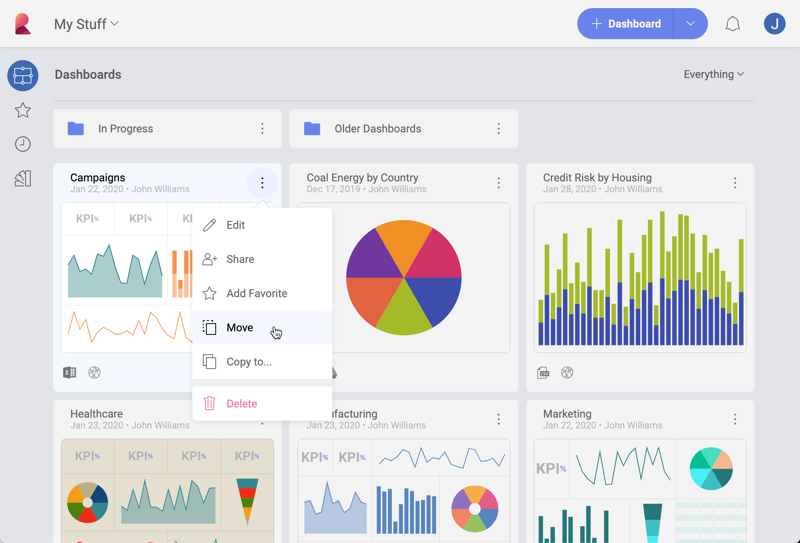Open the Data Sources sidebar icon
This screenshot has width=800, height=543.
click(x=22, y=179)
